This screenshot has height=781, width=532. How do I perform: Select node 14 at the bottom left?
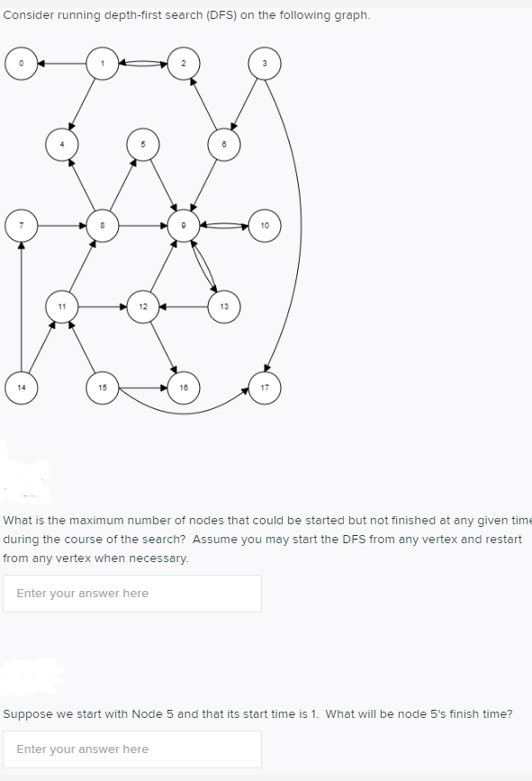point(23,387)
